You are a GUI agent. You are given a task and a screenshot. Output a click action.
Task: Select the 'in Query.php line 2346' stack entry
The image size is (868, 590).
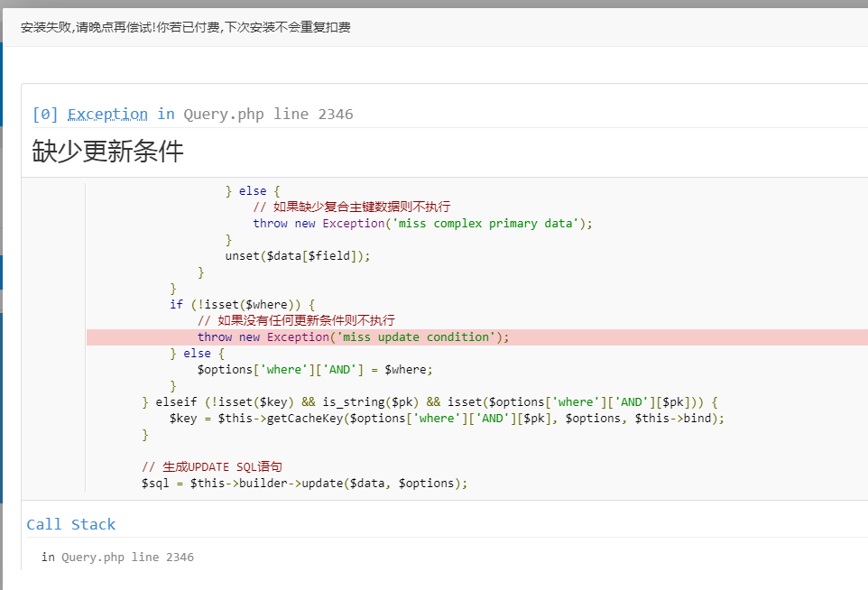[117, 558]
